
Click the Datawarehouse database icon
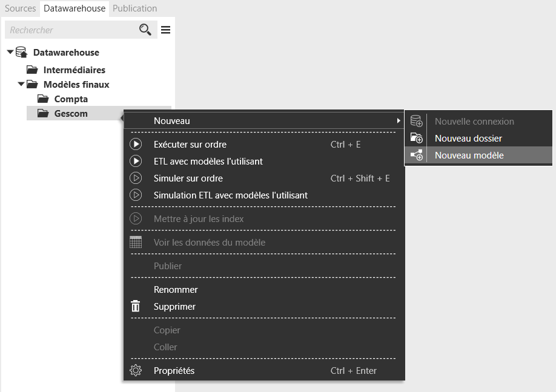pyautogui.click(x=22, y=53)
